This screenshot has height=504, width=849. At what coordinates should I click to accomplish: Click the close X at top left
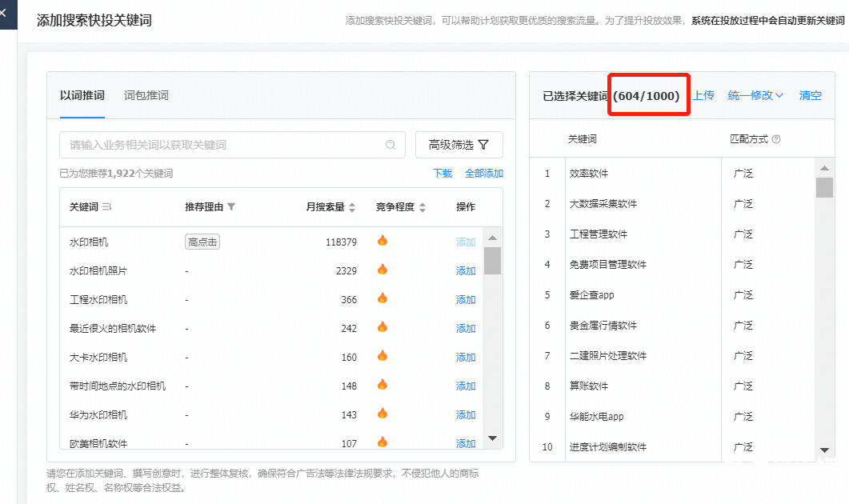coord(3,13)
